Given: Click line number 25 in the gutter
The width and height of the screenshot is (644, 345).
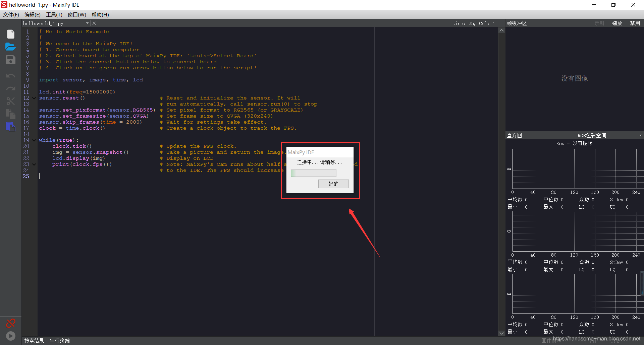Looking at the screenshot, I should point(26,177).
